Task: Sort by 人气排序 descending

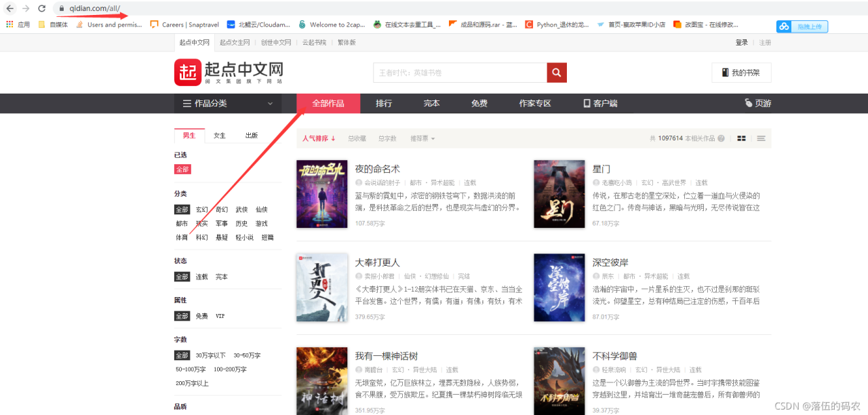Action: tap(319, 138)
